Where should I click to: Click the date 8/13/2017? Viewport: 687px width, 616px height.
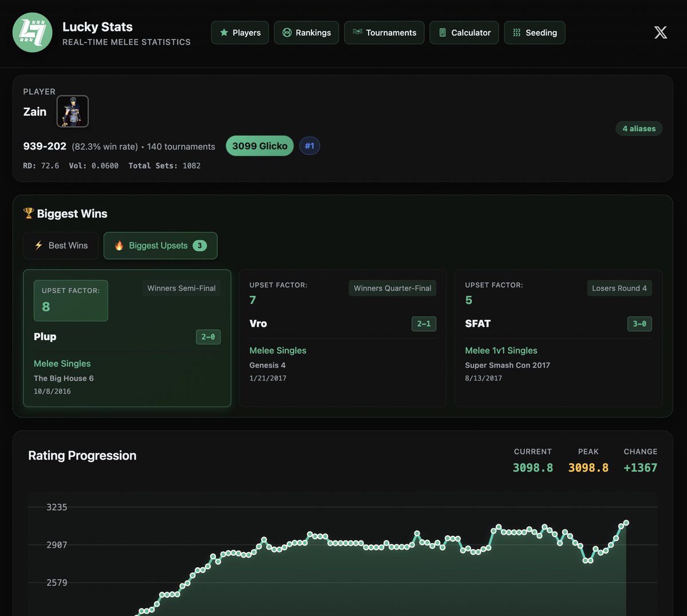coord(484,378)
